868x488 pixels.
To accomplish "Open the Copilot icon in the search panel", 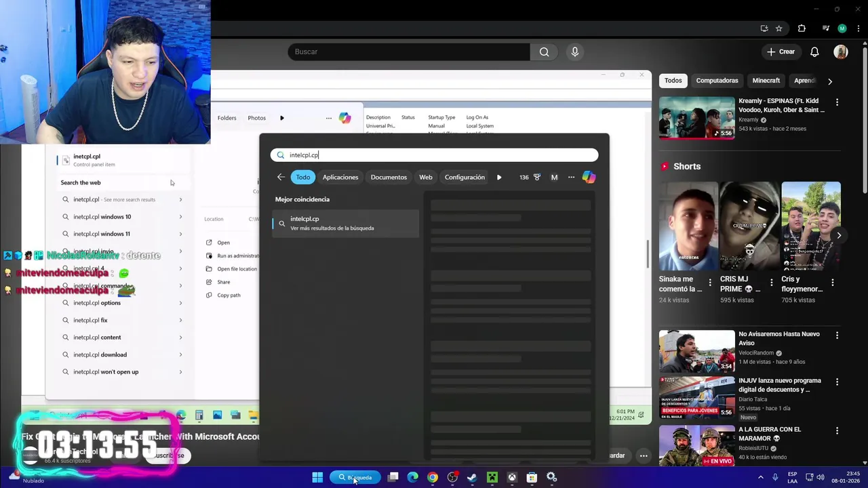I will click(589, 177).
